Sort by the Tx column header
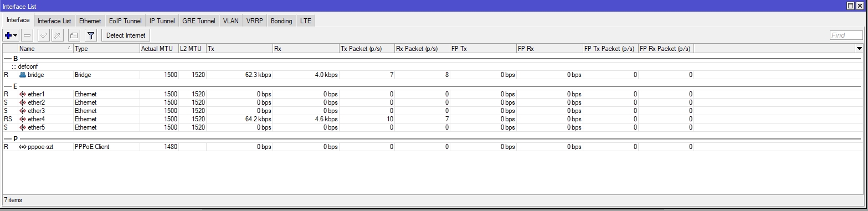868x211 pixels. click(239, 49)
